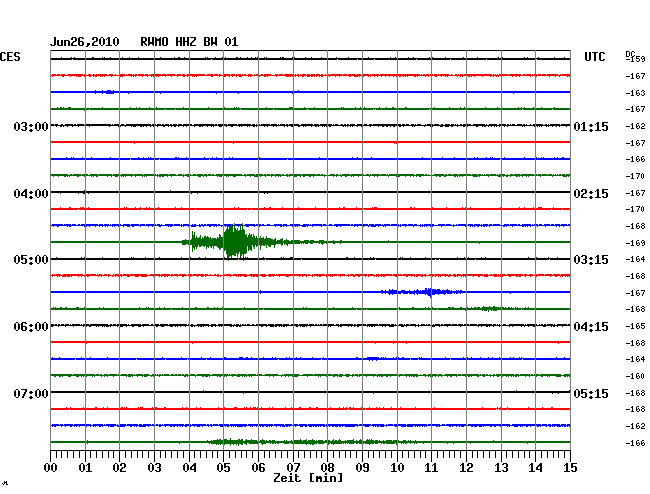Click the DC offset value -163
Image resolution: width=650 pixels, height=494 pixels.
pyautogui.click(x=635, y=93)
